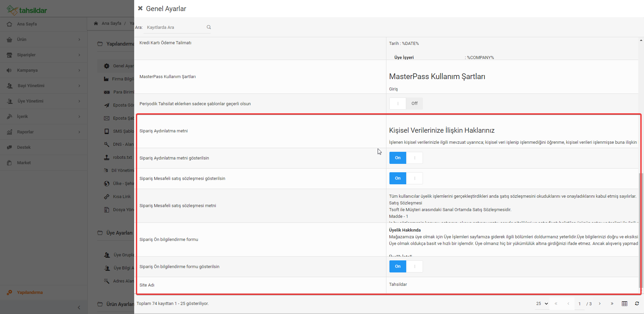Close the Genel Ayarlar panel
This screenshot has width=644, height=314.
click(x=140, y=8)
